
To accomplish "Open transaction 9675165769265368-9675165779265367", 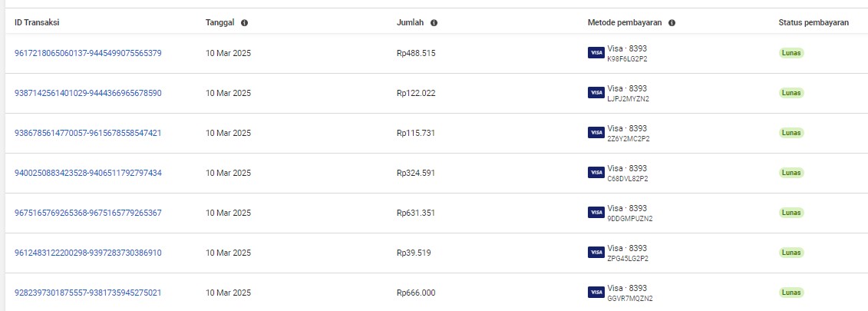I will pos(88,213).
